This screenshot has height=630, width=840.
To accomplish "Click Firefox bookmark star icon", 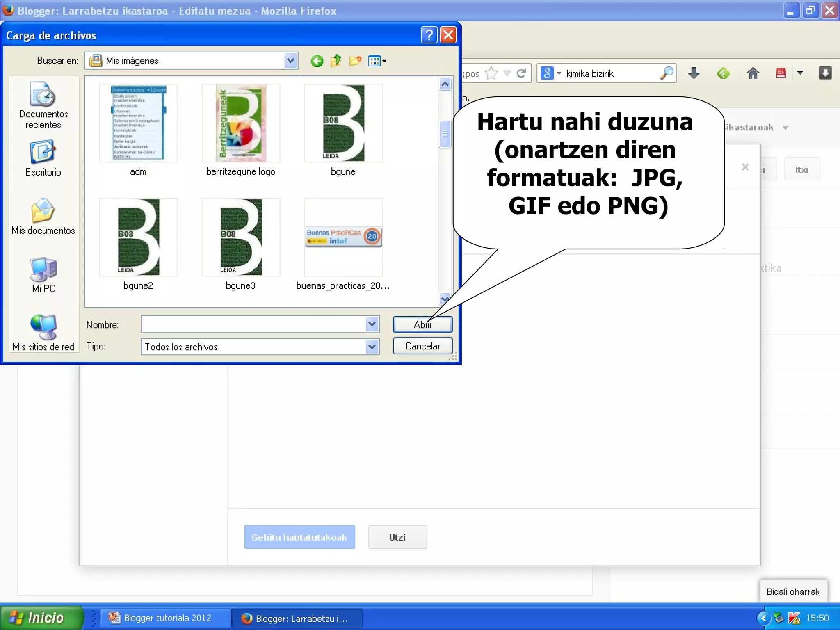I will [491, 73].
